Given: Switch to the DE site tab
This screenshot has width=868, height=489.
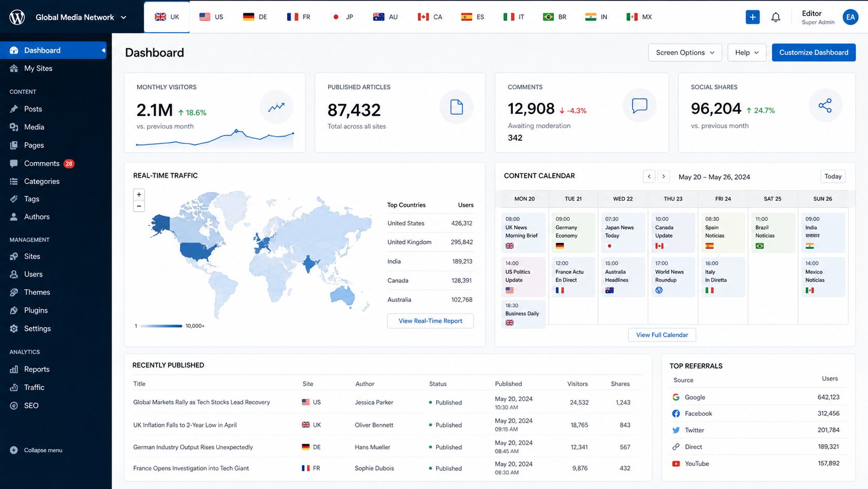Looking at the screenshot, I should 255,17.
